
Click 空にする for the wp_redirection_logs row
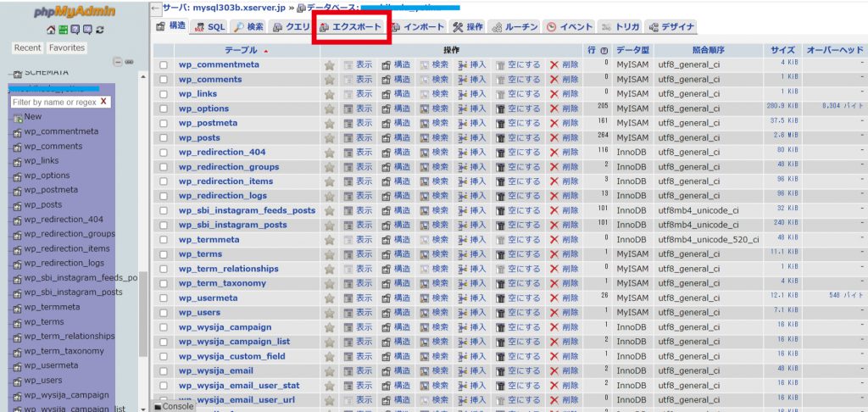pos(518,196)
